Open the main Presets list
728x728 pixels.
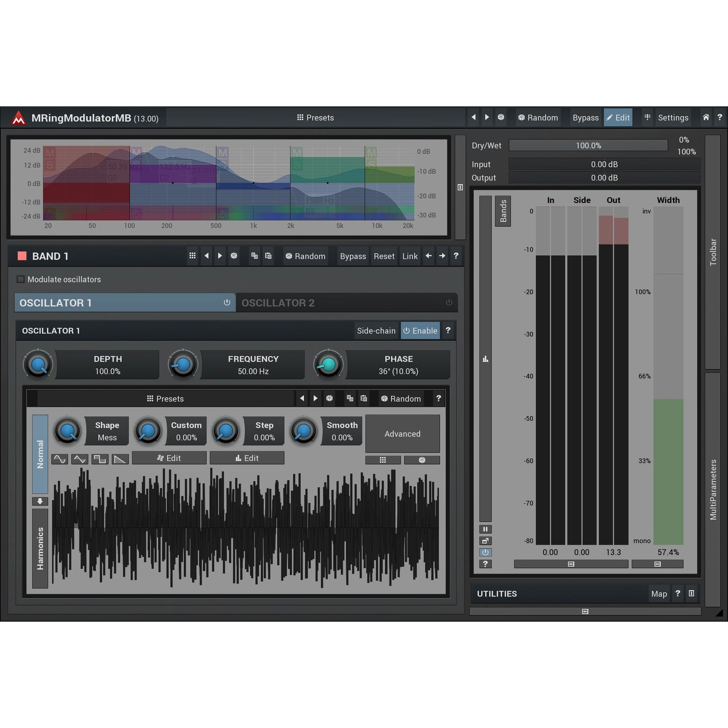point(315,117)
